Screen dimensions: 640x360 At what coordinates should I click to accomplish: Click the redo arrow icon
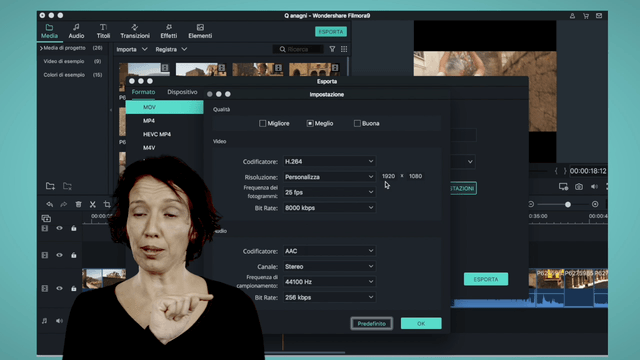point(64,204)
